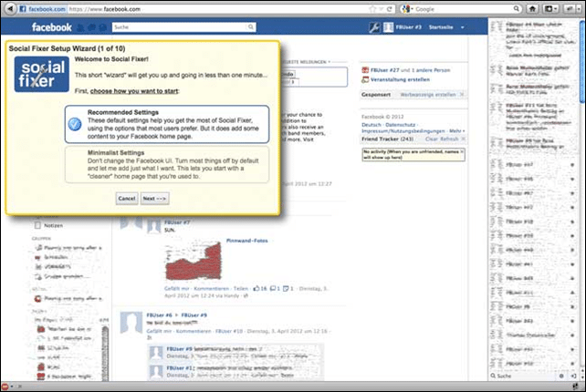Image resolution: width=586 pixels, height=392 pixels.
Task: Click FBUser #6 avatar thumbnail in feed
Action: [x=131, y=323]
